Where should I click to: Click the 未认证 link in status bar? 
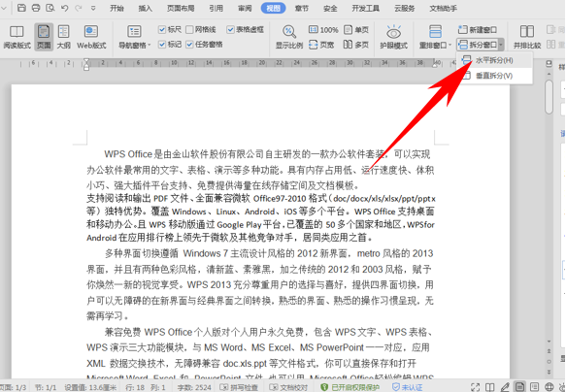coord(407,387)
